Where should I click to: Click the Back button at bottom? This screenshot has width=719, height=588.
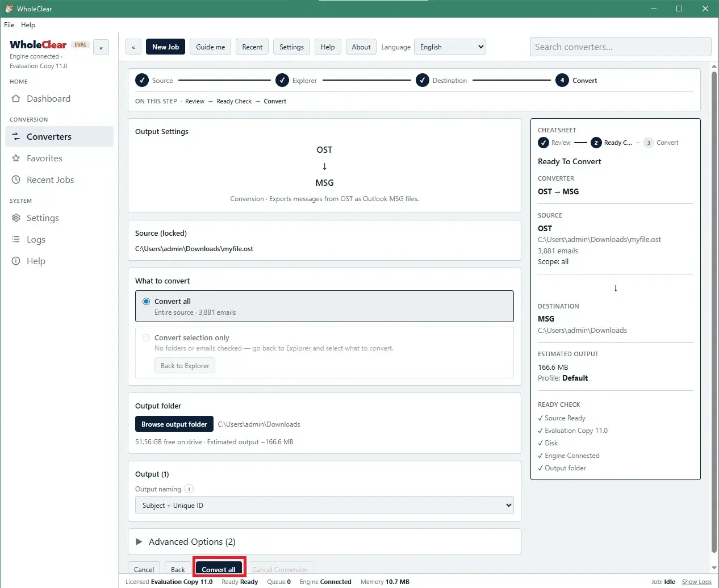[178, 569]
